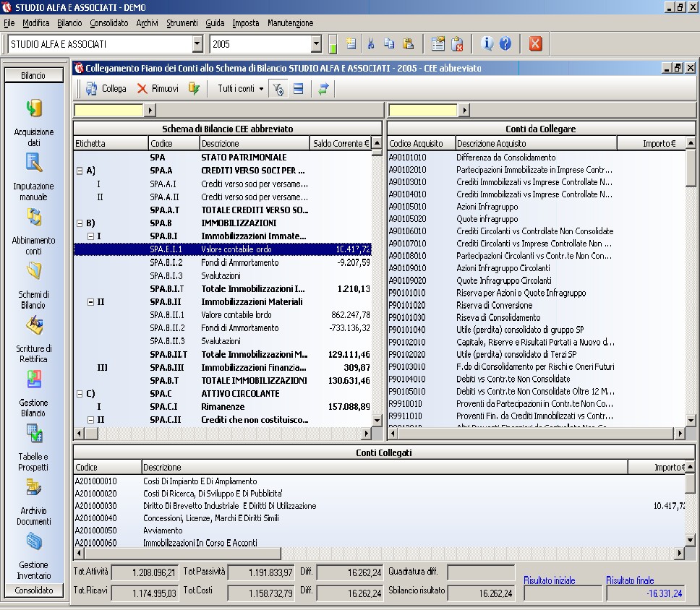Open Acquisizione dati from the sidebar
The width and height of the screenshot is (700, 610).
pyautogui.click(x=33, y=108)
